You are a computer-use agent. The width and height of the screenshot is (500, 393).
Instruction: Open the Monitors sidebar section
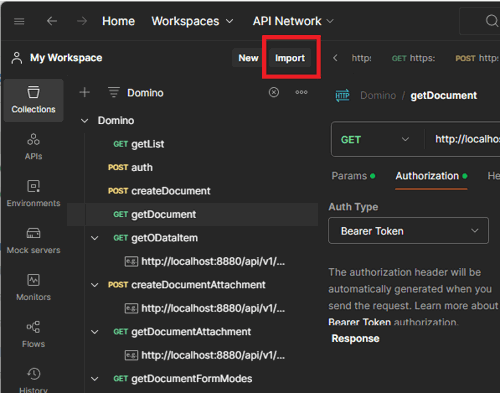click(33, 287)
